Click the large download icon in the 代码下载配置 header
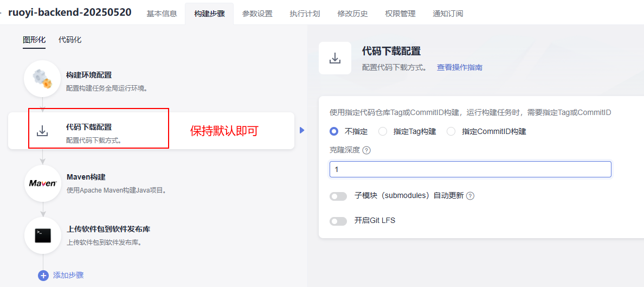 [335, 58]
